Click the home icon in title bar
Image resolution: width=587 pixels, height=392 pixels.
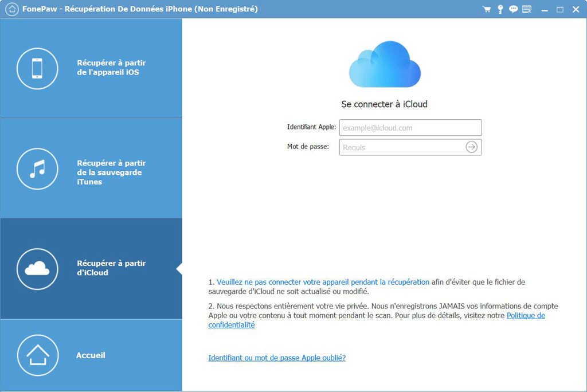(11, 9)
